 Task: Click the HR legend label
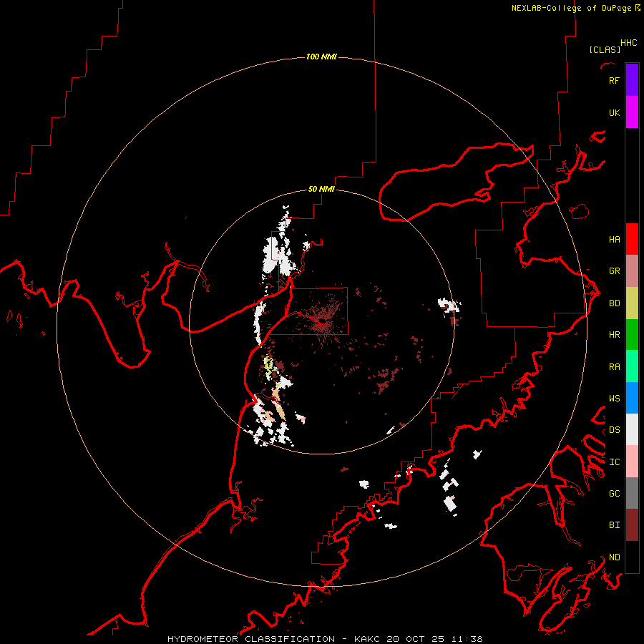coord(614,335)
